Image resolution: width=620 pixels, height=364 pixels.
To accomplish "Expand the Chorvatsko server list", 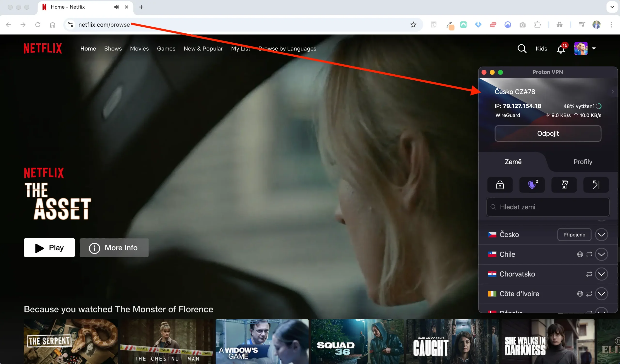I will (x=602, y=274).
